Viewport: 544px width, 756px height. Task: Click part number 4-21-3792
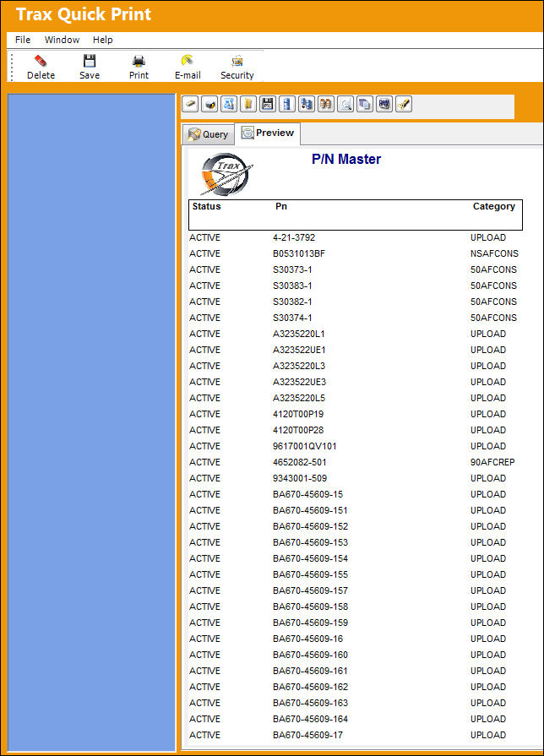coord(294,237)
